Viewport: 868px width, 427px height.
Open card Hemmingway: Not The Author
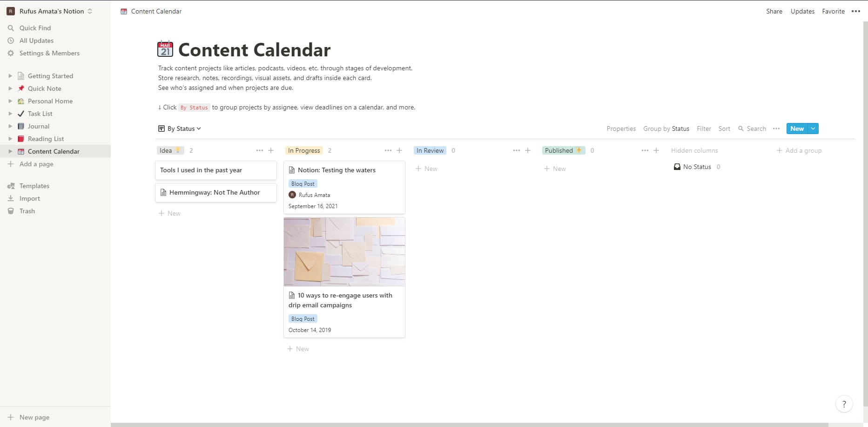tap(216, 193)
